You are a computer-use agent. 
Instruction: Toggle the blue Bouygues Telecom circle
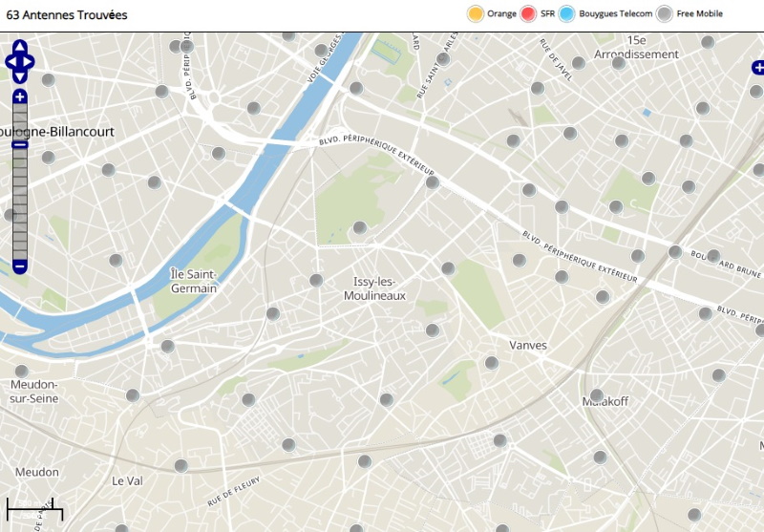tap(567, 13)
